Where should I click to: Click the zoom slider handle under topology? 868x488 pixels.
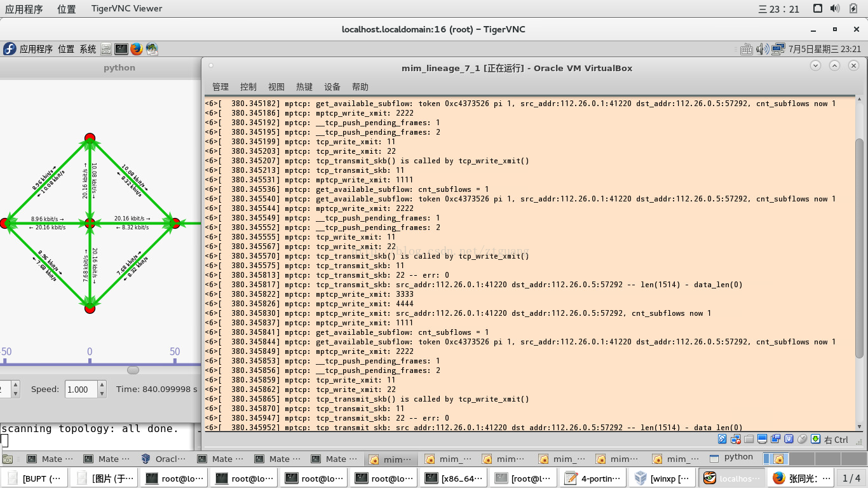133,370
